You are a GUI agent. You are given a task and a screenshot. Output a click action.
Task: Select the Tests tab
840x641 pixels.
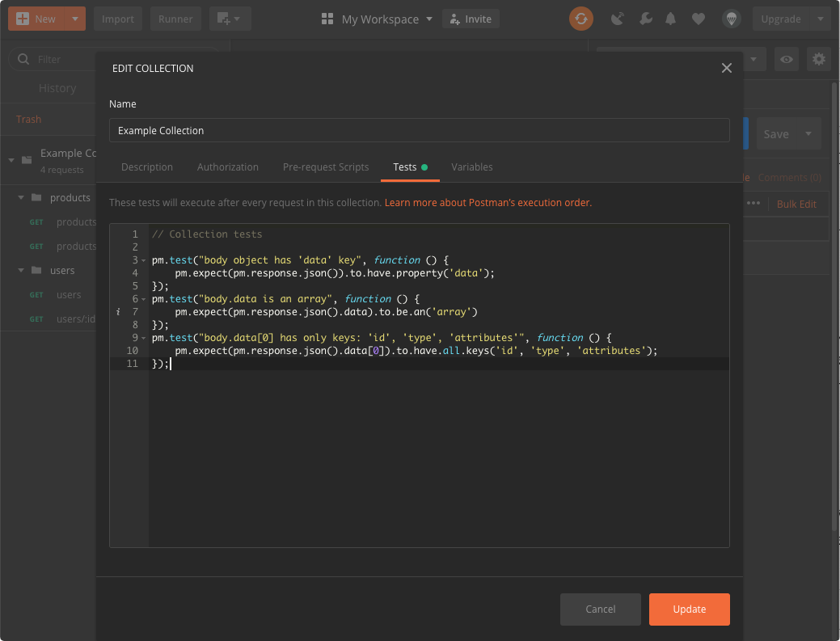(410, 167)
